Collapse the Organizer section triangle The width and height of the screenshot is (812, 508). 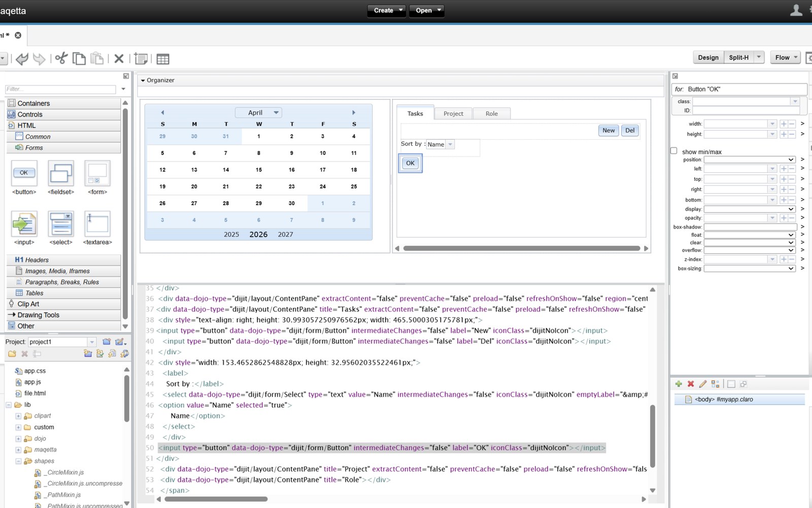(x=143, y=80)
